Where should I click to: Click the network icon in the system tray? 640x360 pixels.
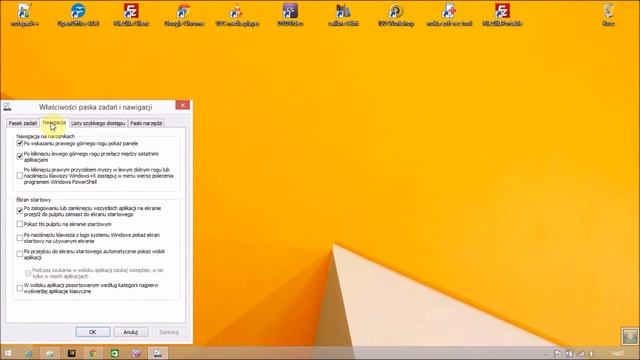pos(580,354)
